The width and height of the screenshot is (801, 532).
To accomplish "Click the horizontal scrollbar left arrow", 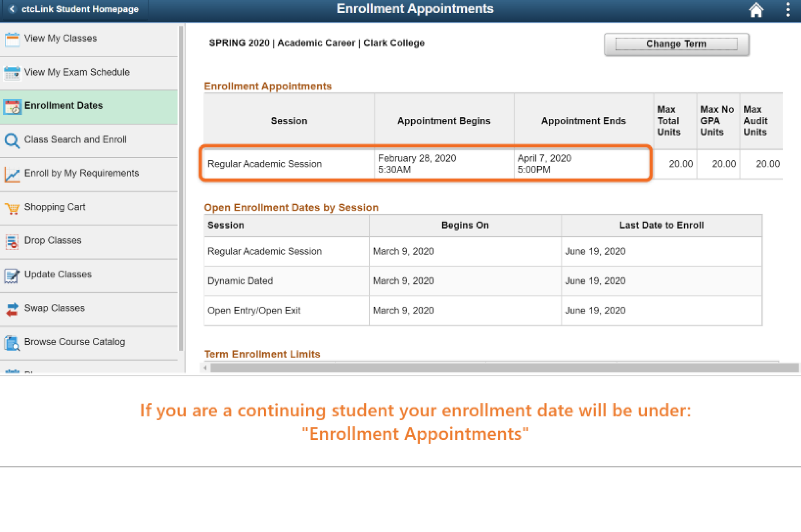I will (205, 368).
